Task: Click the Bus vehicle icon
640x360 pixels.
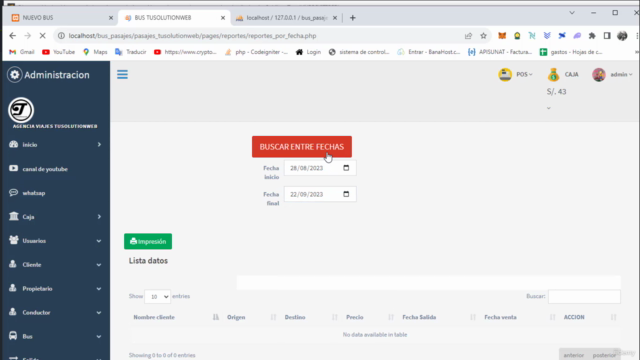Action: [13, 336]
